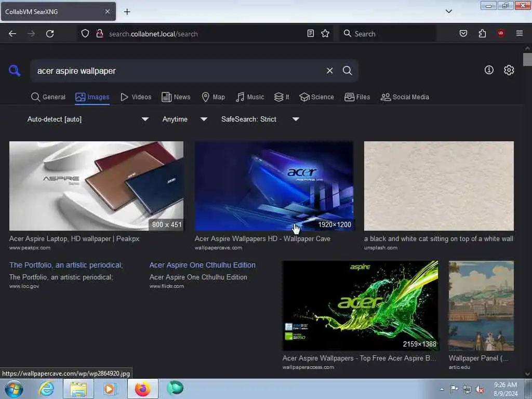Viewport: 532px width, 399px height.
Task: Click the teal globe taskbar application
Action: [x=175, y=388]
